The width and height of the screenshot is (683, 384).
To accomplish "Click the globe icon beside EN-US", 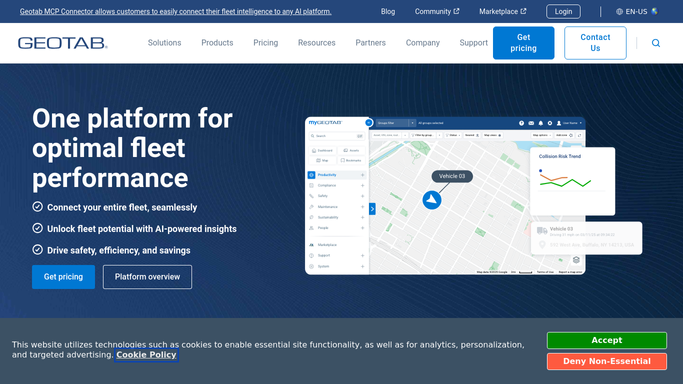I will (619, 12).
